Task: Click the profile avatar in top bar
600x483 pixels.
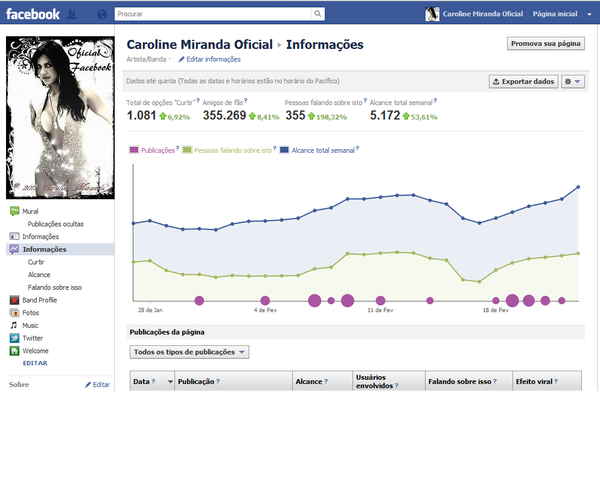Action: (432, 14)
